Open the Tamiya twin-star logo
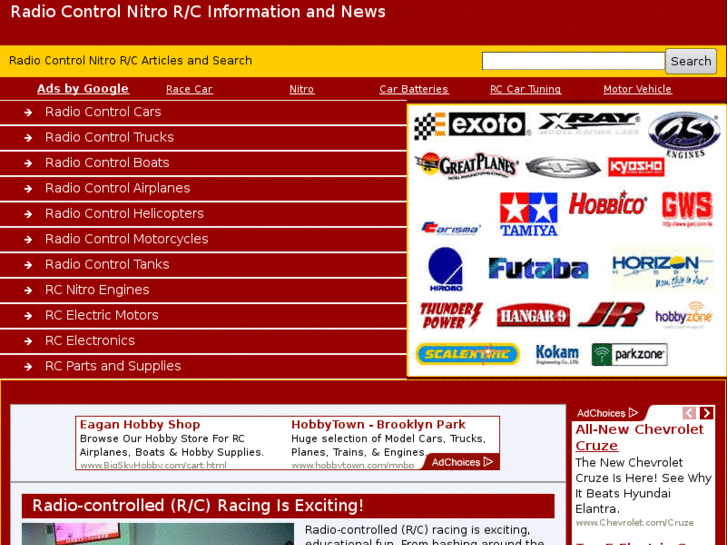 click(529, 214)
